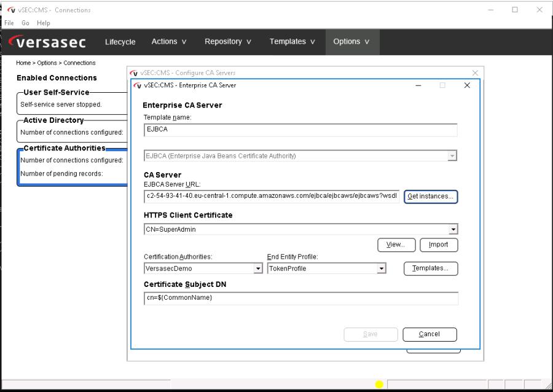Open the Actions menu
The width and height of the screenshot is (553, 392).
(x=168, y=42)
